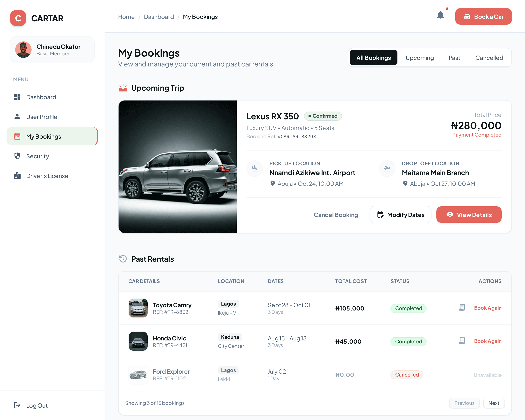Image resolution: width=525 pixels, height=420 pixels.
Task: Click the Driver's License badge icon
Action: pos(17,176)
